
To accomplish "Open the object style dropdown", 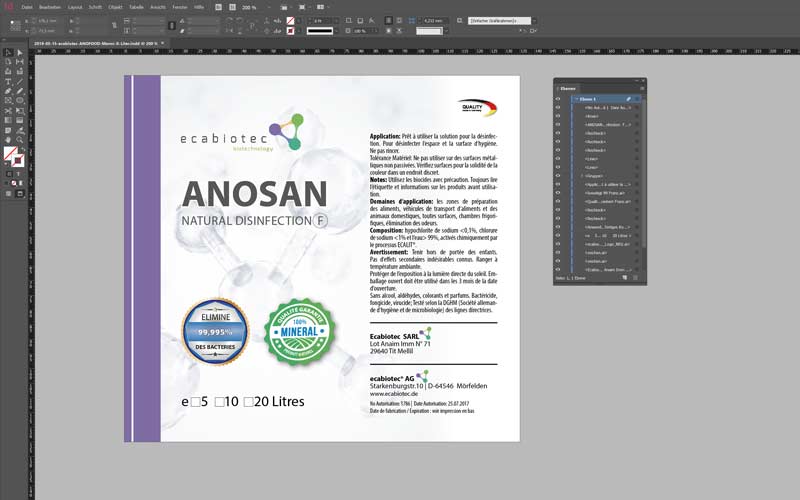I will pos(534,20).
